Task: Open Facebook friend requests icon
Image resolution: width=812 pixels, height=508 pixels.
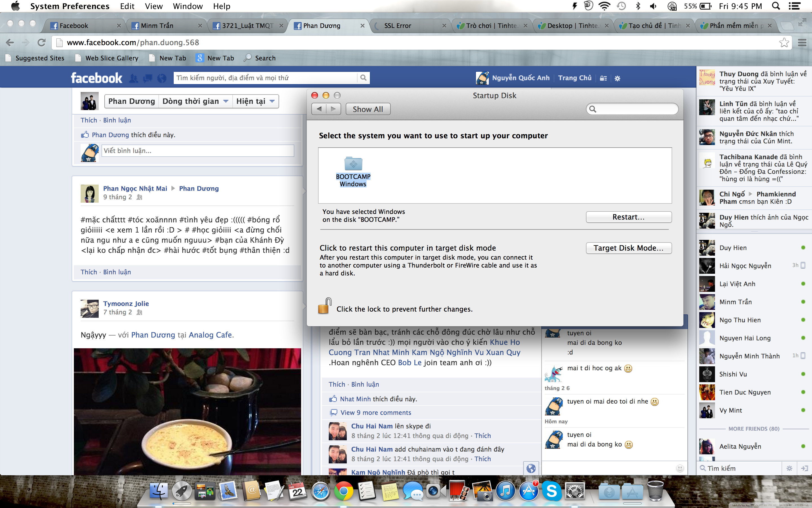Action: (x=134, y=78)
